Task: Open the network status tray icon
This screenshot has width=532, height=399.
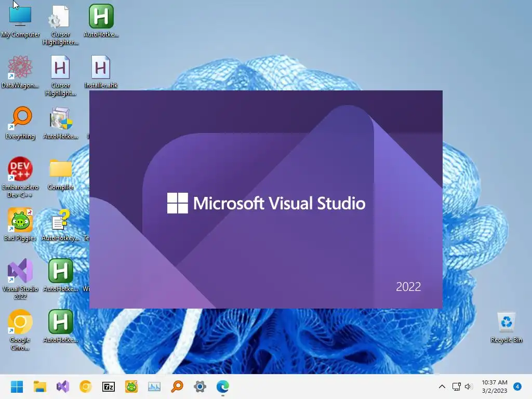Action: tap(456, 387)
